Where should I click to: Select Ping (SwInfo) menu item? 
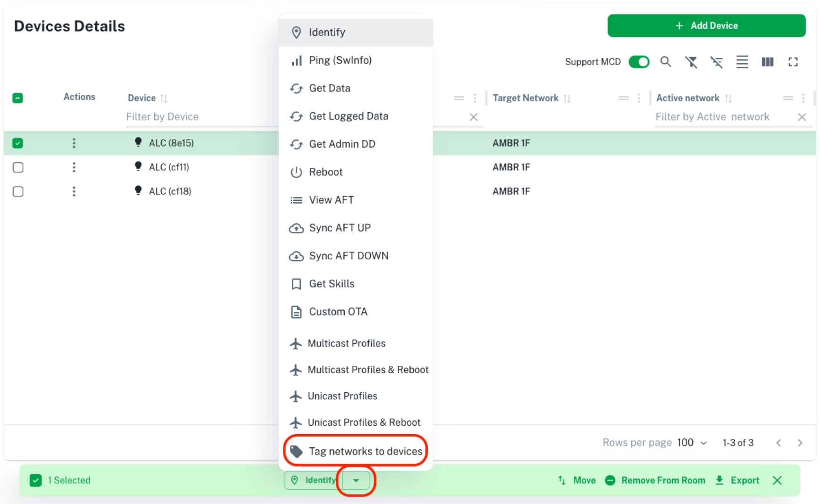coord(356,60)
